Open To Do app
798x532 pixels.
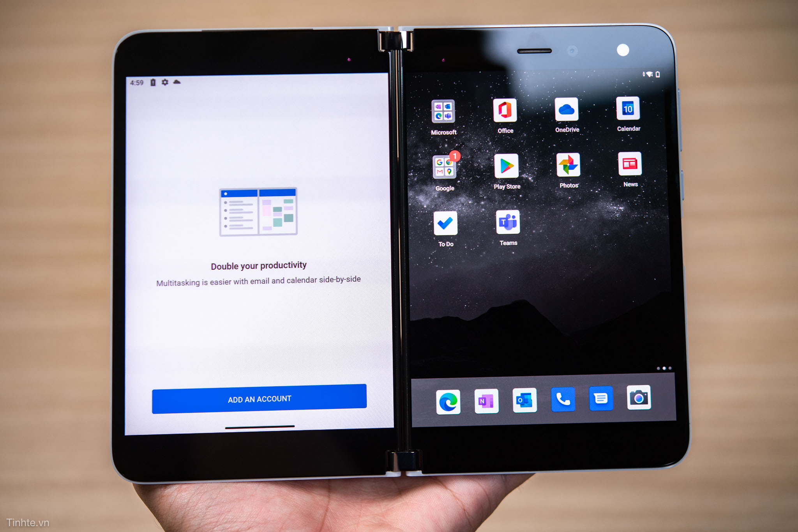click(446, 227)
